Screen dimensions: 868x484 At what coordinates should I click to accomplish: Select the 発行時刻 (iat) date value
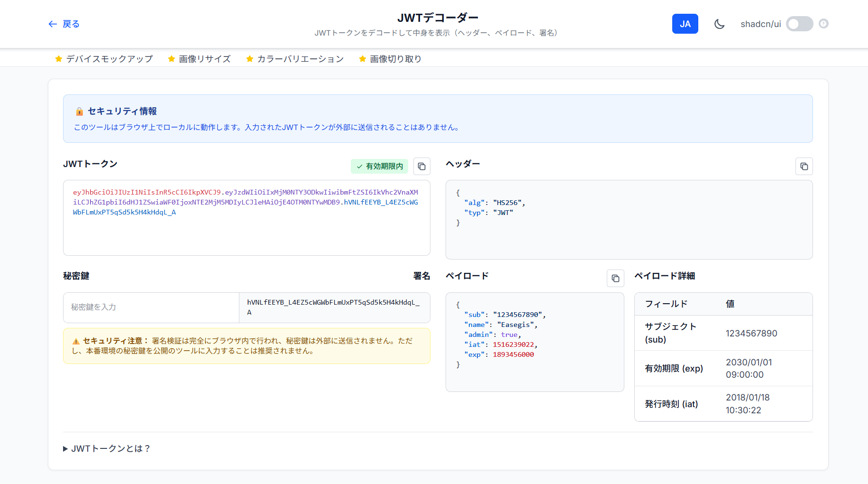click(x=748, y=404)
